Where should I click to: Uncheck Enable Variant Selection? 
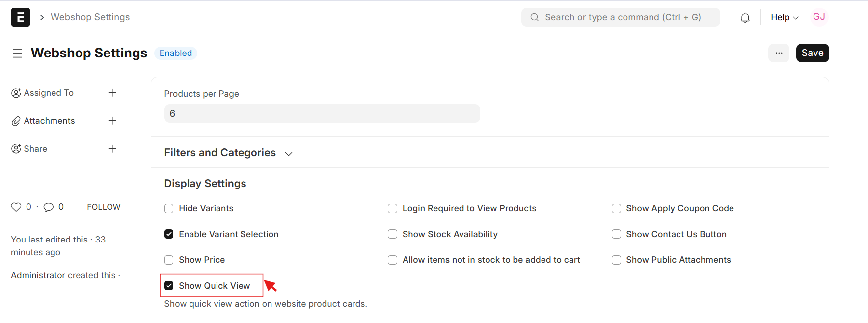click(x=169, y=234)
